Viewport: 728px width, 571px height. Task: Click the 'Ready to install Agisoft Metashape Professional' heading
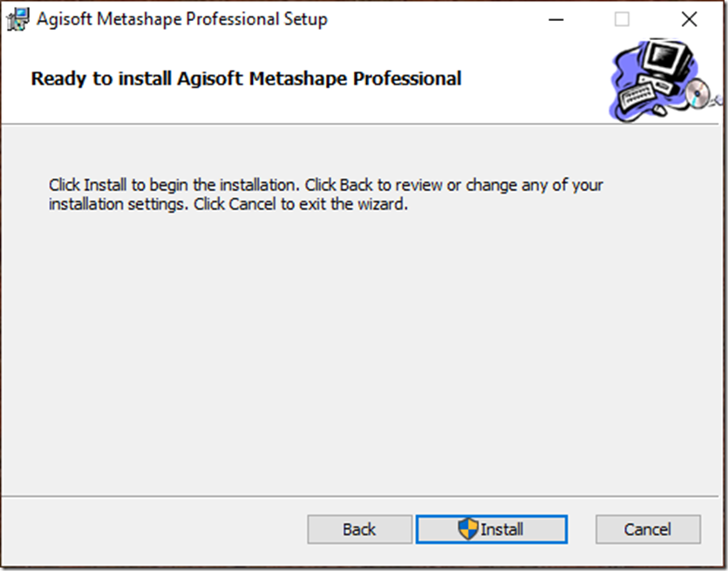click(246, 78)
